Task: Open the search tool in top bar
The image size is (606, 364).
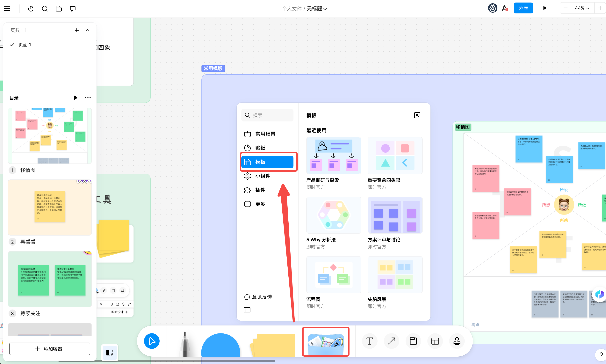Action: point(45,9)
